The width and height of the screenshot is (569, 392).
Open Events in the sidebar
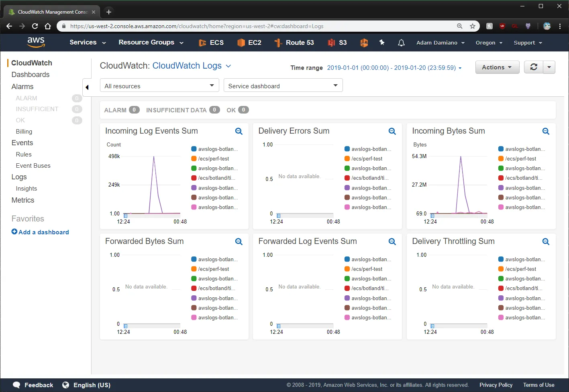click(x=22, y=143)
